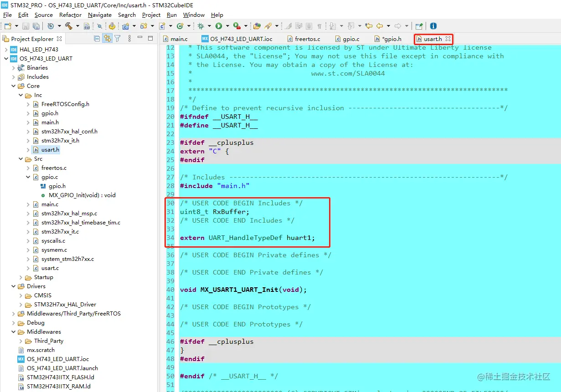Click the green Run play icon

pos(219,26)
